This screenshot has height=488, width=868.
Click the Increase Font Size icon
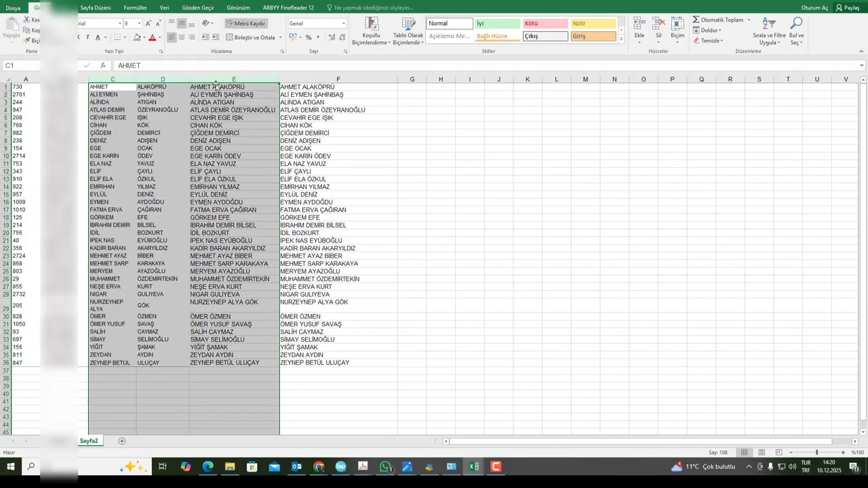pyautogui.click(x=149, y=23)
